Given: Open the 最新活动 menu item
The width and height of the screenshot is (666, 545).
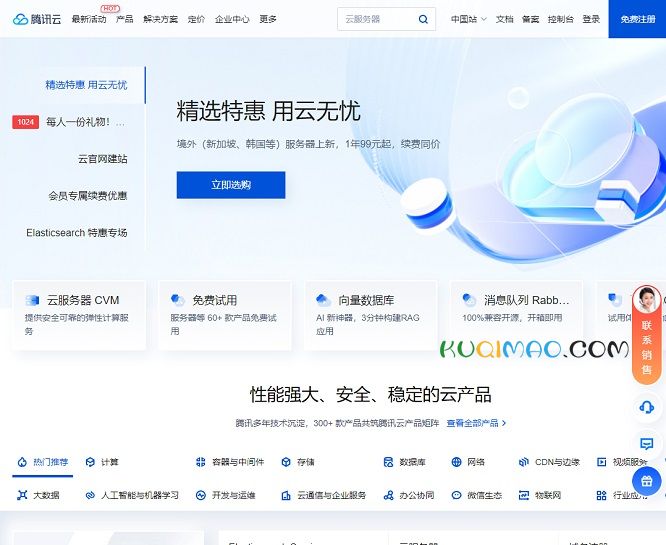Looking at the screenshot, I should pos(89,19).
